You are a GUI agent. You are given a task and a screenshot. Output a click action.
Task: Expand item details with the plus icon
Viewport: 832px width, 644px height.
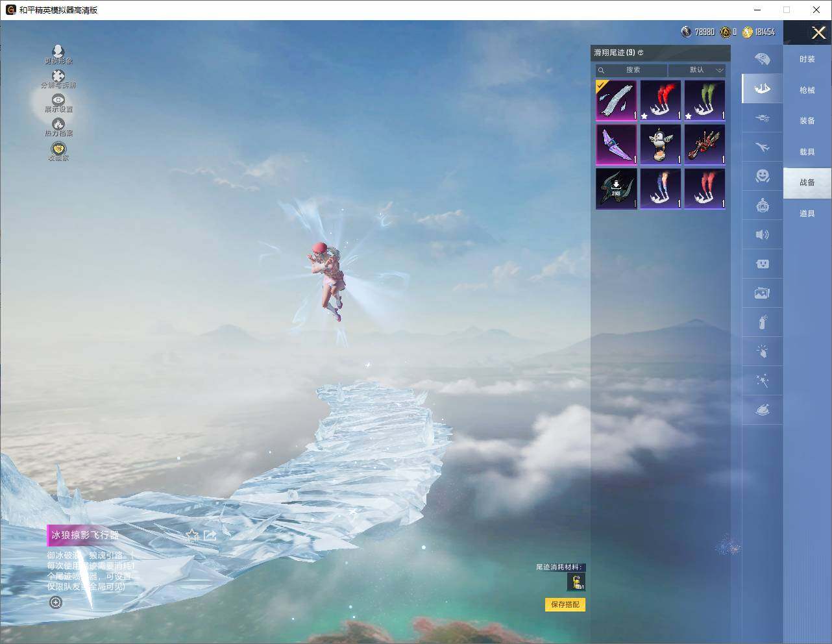pos(56,602)
